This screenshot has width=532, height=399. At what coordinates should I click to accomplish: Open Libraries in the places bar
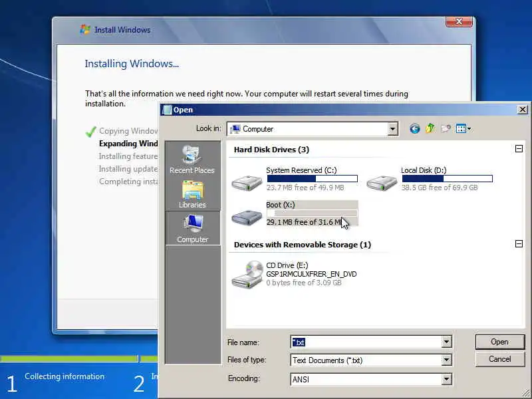click(192, 194)
